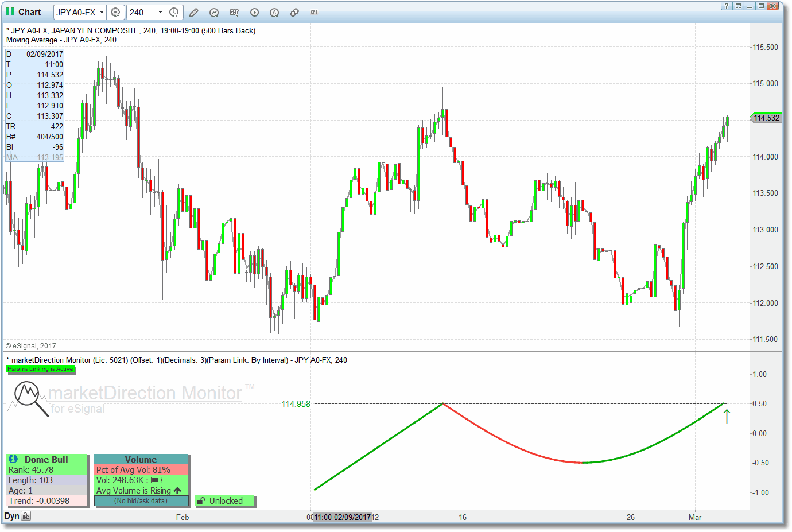Click the (No bid/ask data) bar

point(141,501)
